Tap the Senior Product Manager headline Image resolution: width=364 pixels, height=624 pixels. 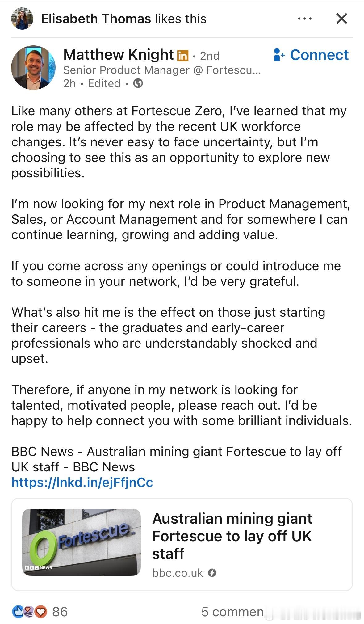(162, 70)
